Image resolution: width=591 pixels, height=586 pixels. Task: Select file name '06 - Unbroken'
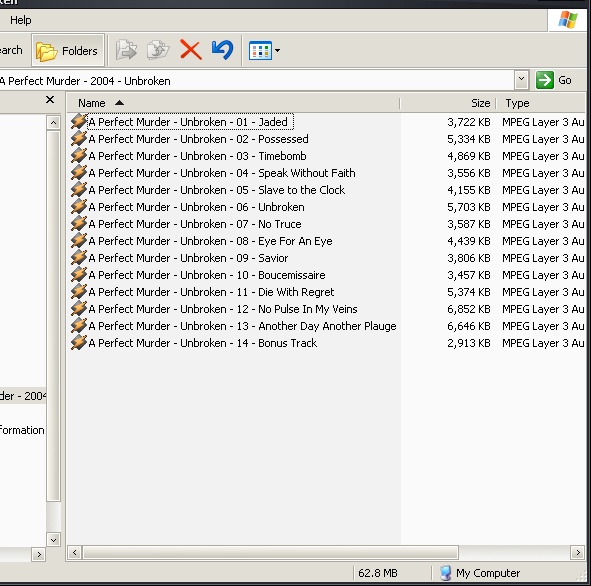pos(196,207)
